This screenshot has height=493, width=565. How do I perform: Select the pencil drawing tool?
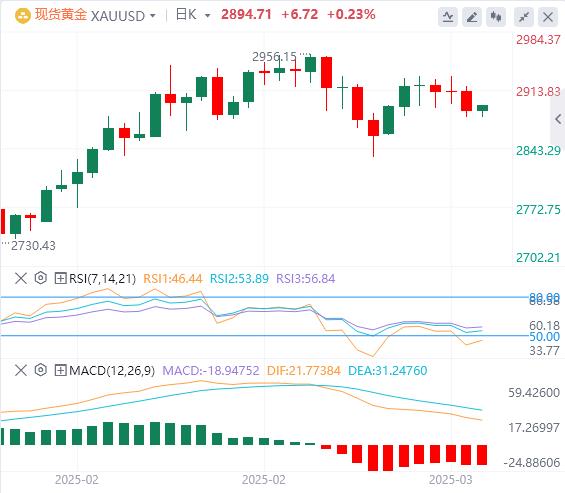472,17
